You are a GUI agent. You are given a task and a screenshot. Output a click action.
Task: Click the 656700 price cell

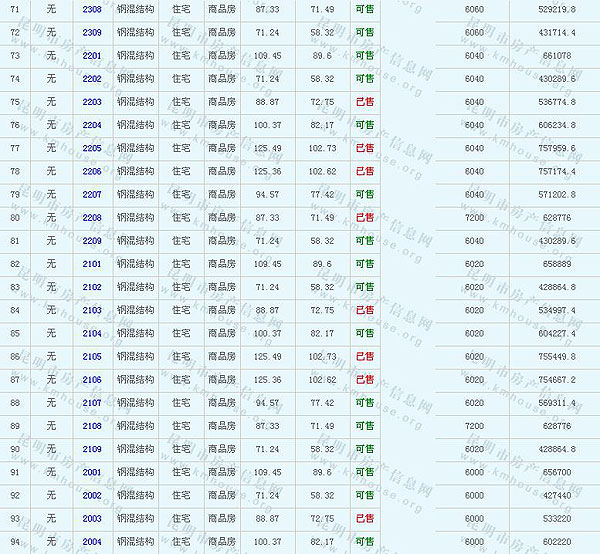(x=556, y=472)
